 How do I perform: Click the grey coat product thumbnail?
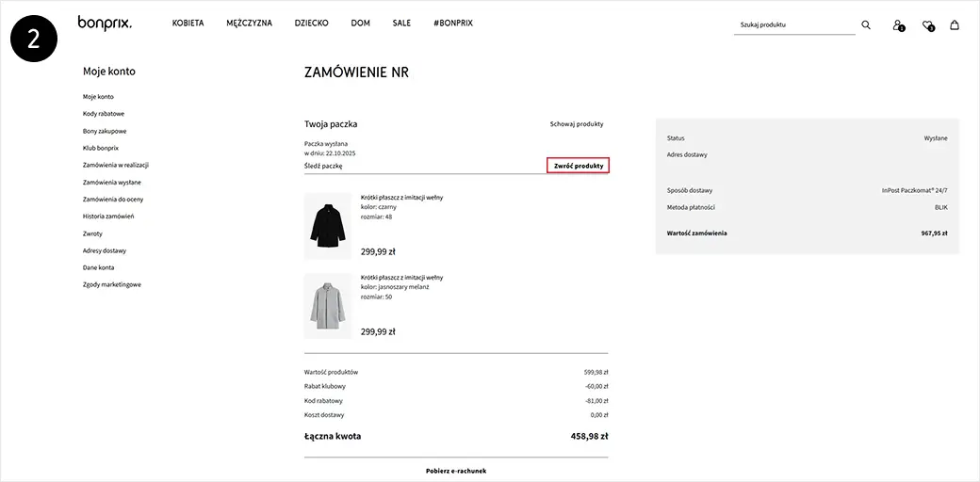pos(328,306)
